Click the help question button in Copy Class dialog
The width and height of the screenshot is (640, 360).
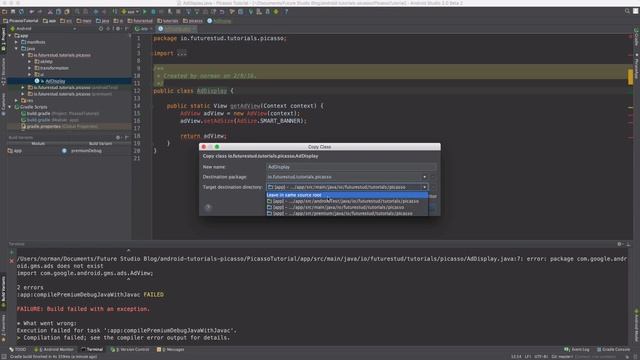tap(208, 207)
